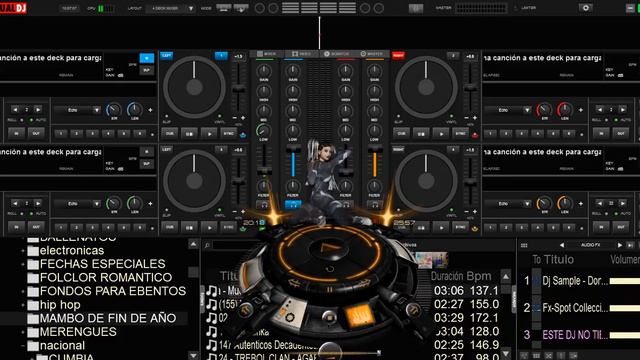Start playback on deck 4
Image resolution: width=640 pixels, height=360 pixels.
click(441, 227)
